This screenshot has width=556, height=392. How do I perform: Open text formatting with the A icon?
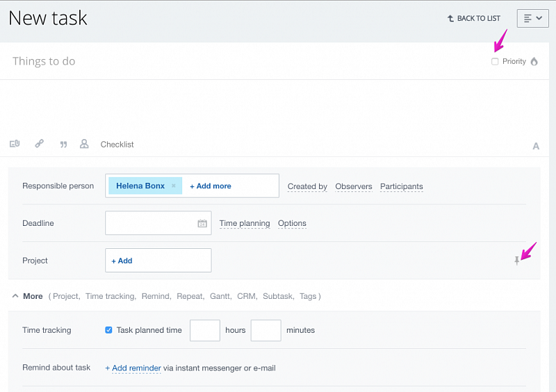pyautogui.click(x=536, y=146)
